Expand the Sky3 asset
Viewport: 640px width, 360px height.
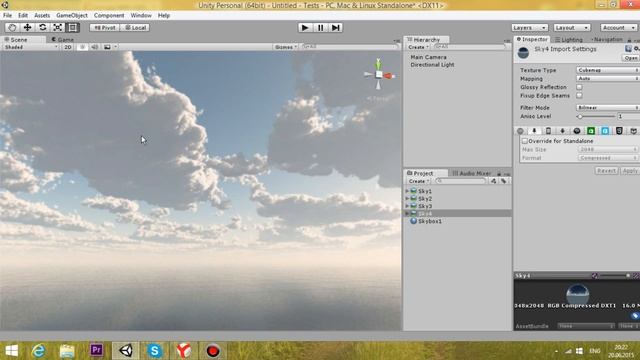[x=407, y=206]
